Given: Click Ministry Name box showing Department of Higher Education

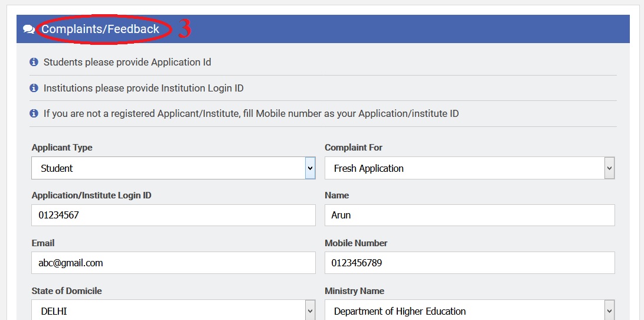Looking at the screenshot, I should click(x=469, y=311).
